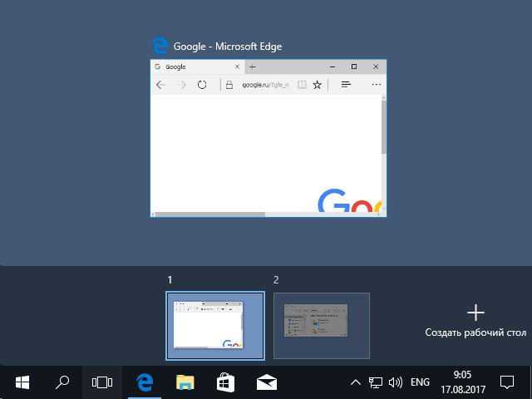The image size is (532, 399).
Task: Click the Создать рабочий стол label
Action: [x=475, y=332]
